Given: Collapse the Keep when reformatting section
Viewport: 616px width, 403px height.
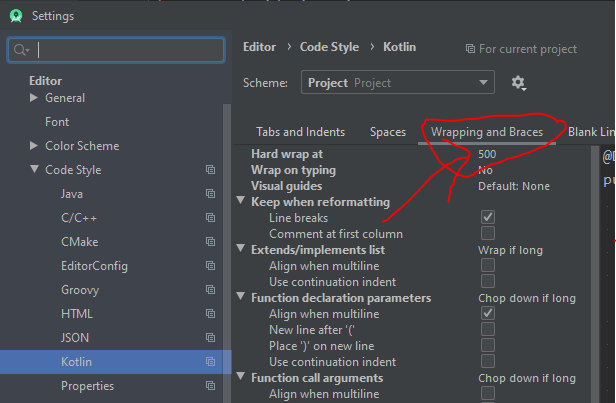Looking at the screenshot, I should [x=241, y=201].
